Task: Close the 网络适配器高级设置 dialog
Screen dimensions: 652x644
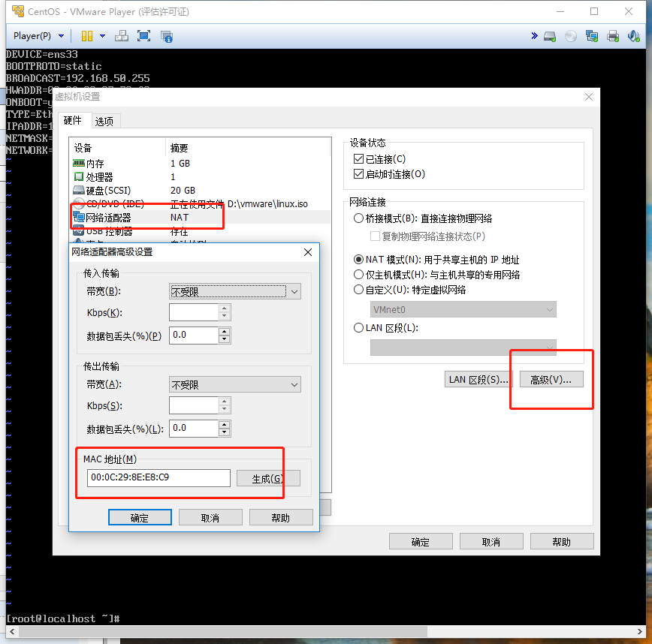Action: pyautogui.click(x=308, y=252)
